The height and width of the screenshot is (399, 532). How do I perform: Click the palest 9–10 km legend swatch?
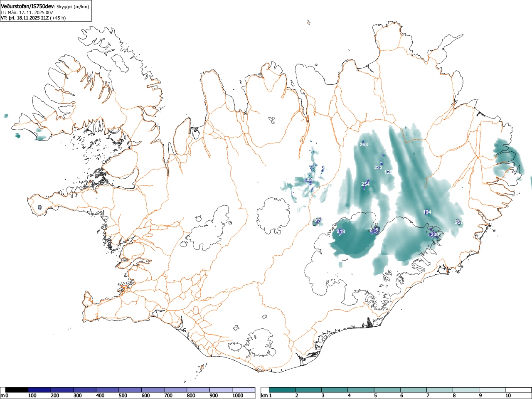pos(493,390)
